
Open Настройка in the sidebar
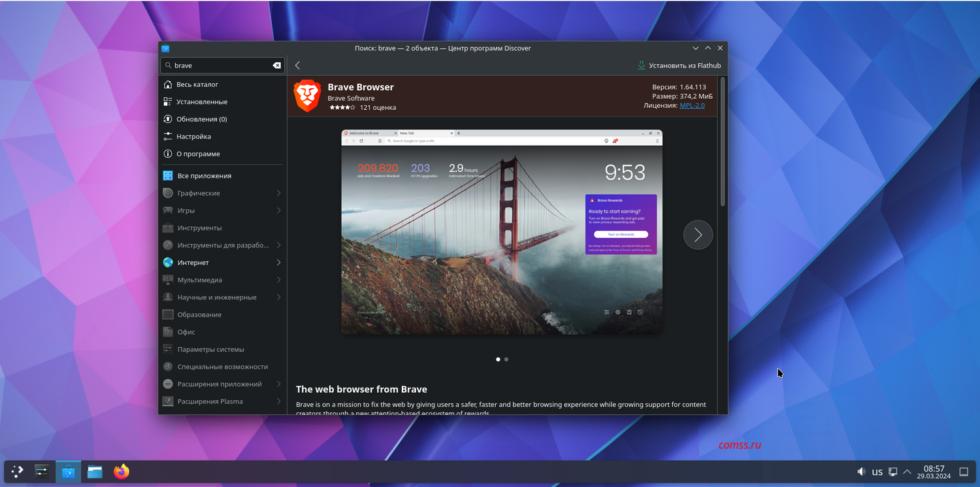coord(223,137)
